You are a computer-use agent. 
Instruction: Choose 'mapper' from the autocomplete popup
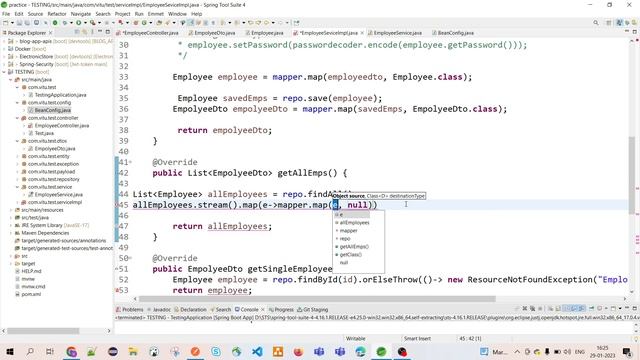[x=348, y=231]
